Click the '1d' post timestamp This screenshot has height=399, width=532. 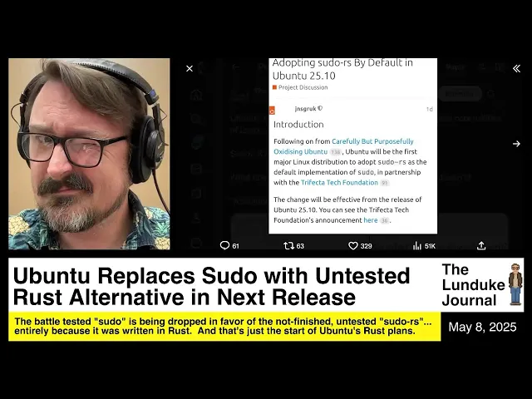[429, 109]
